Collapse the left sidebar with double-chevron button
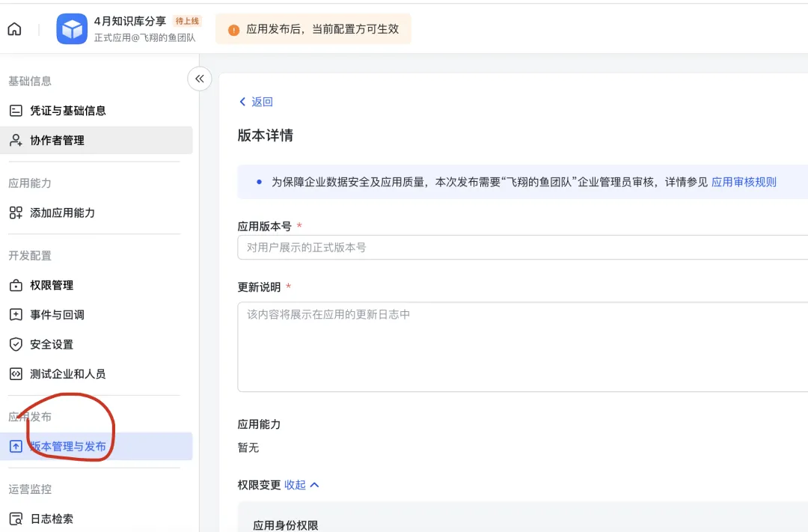 pyautogui.click(x=200, y=79)
